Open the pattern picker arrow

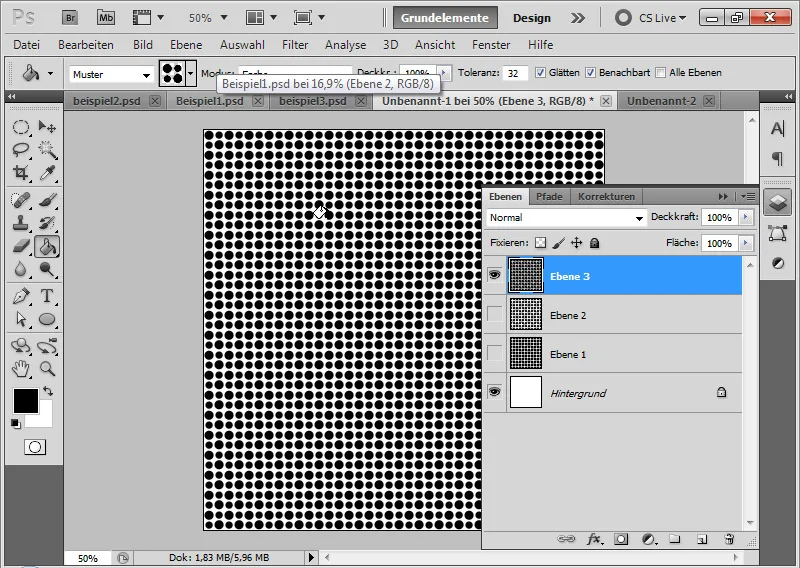[191, 73]
